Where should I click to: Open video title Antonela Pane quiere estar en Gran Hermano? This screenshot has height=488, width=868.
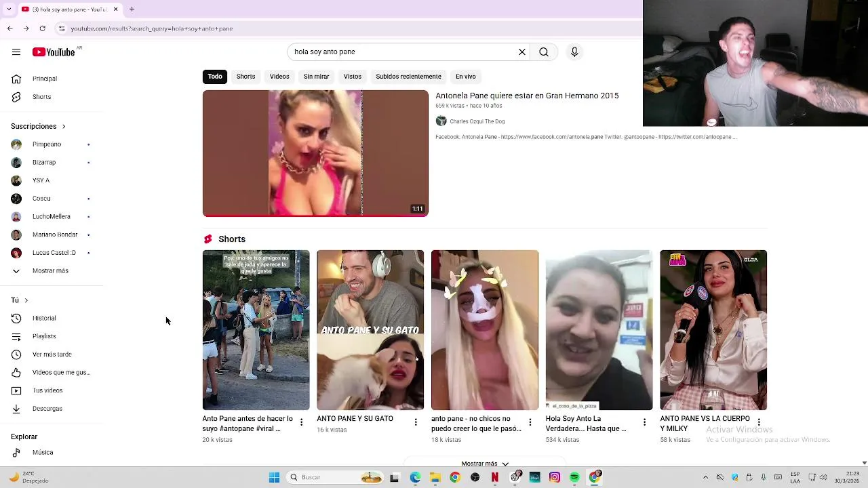point(527,96)
